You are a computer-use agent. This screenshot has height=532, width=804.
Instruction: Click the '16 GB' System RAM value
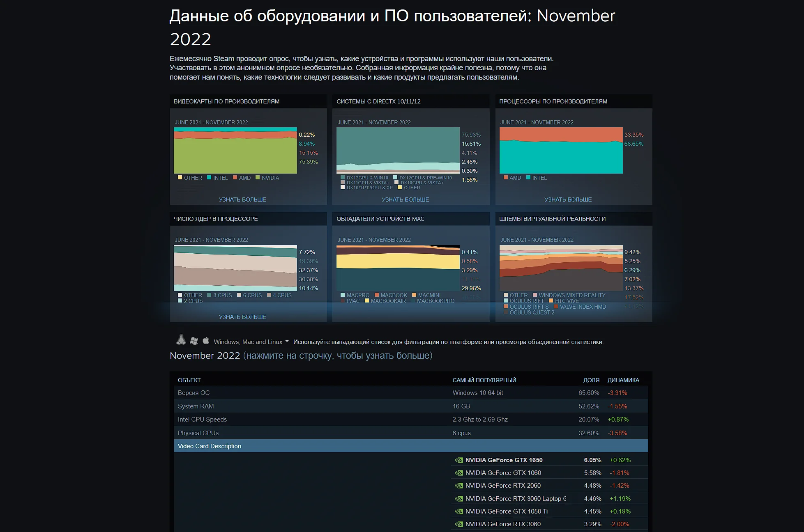coord(461,406)
